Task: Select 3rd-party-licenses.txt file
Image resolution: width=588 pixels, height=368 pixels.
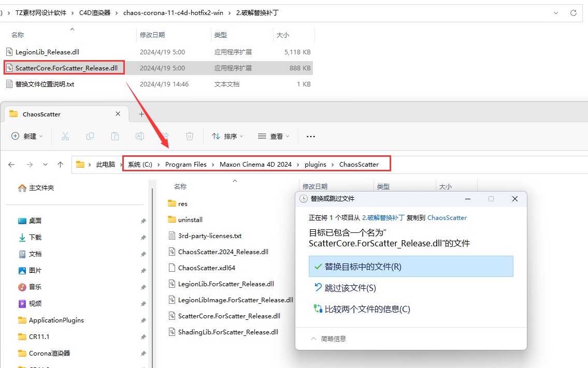Action: coord(205,235)
